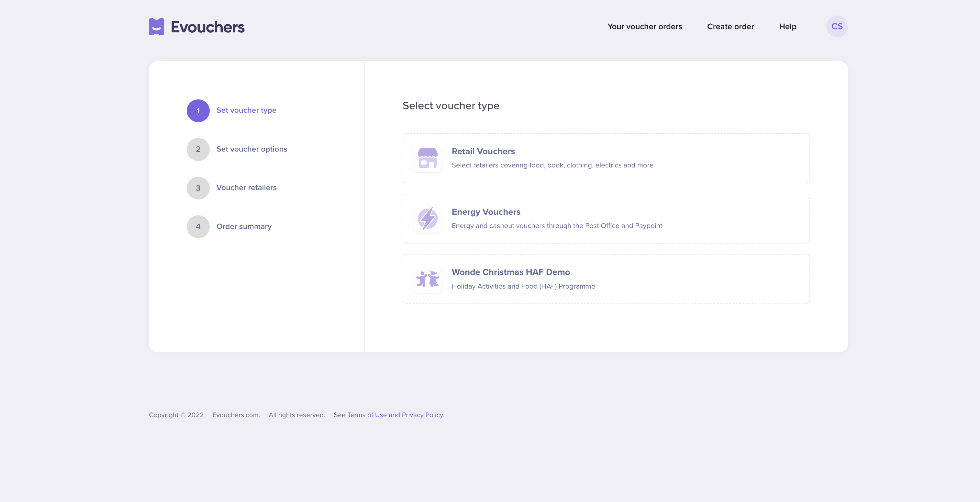Click the 'Select voucher type' heading
Image resolution: width=980 pixels, height=502 pixels.
click(x=451, y=106)
